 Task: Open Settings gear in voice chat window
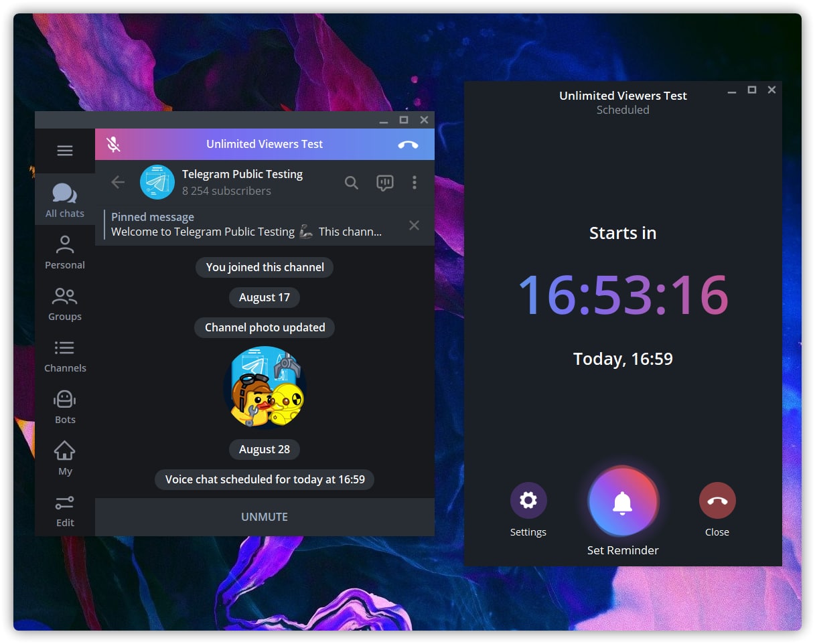528,501
